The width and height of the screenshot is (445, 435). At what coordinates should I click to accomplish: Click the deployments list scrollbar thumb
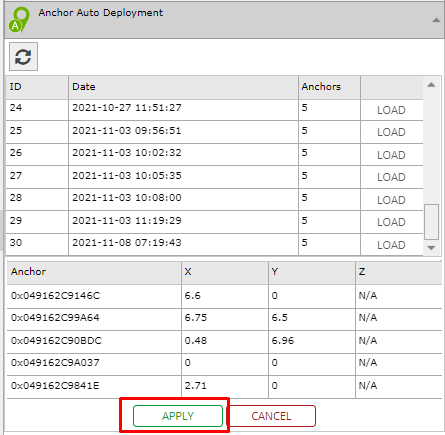[x=431, y=222]
